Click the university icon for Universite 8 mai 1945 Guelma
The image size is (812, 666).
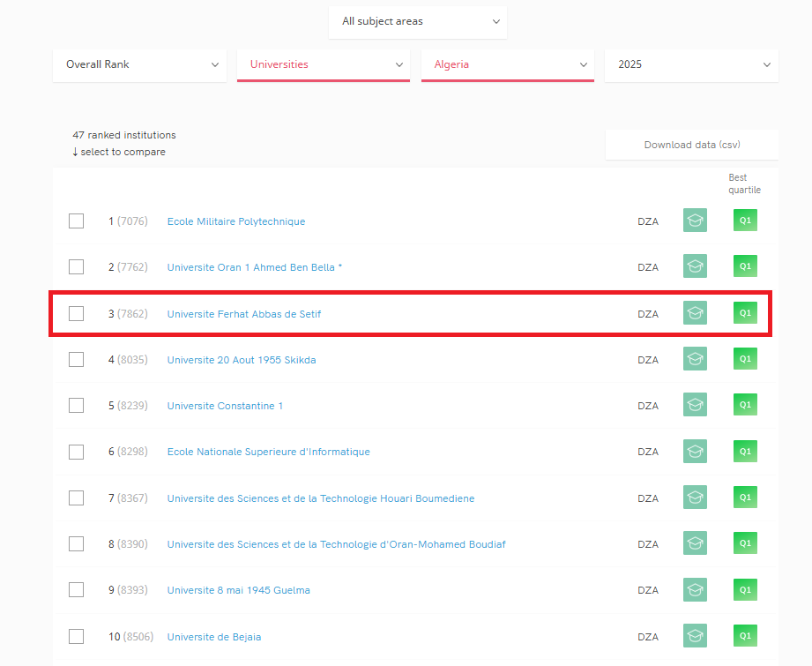point(695,589)
